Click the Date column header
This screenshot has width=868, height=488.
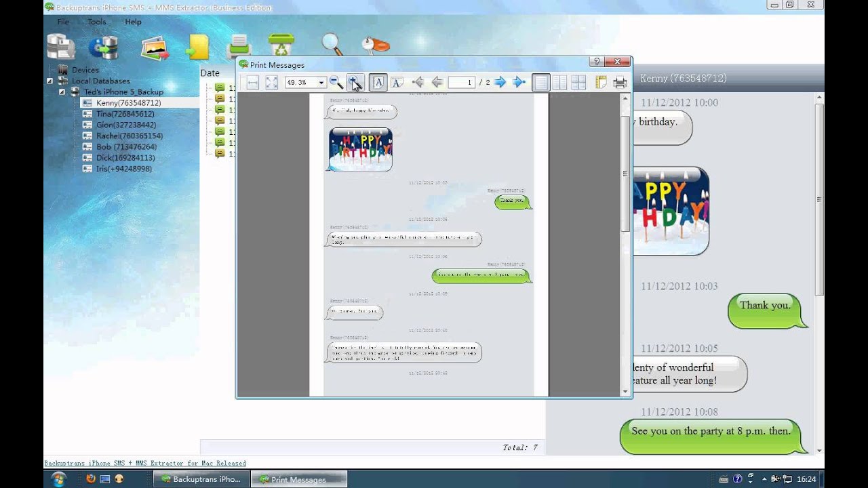pos(210,73)
